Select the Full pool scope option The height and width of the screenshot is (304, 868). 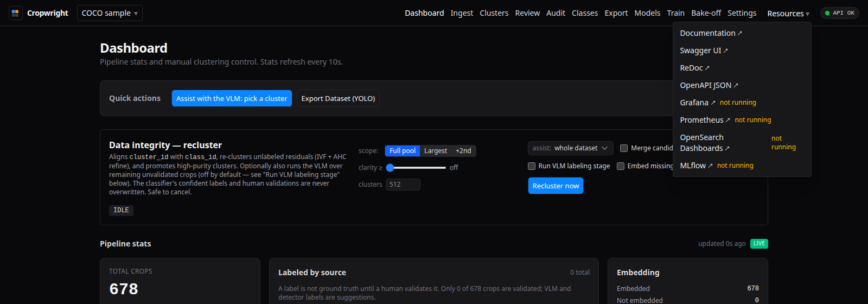[403, 151]
